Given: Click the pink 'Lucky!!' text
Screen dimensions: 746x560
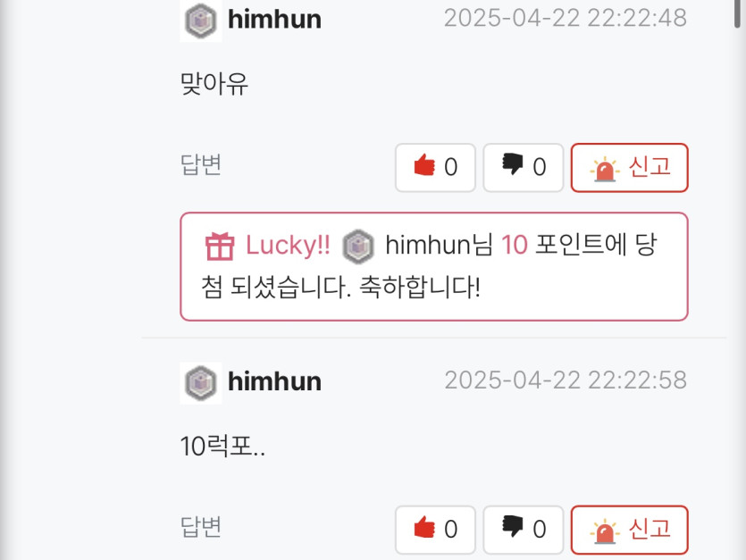Looking at the screenshot, I should 288,245.
